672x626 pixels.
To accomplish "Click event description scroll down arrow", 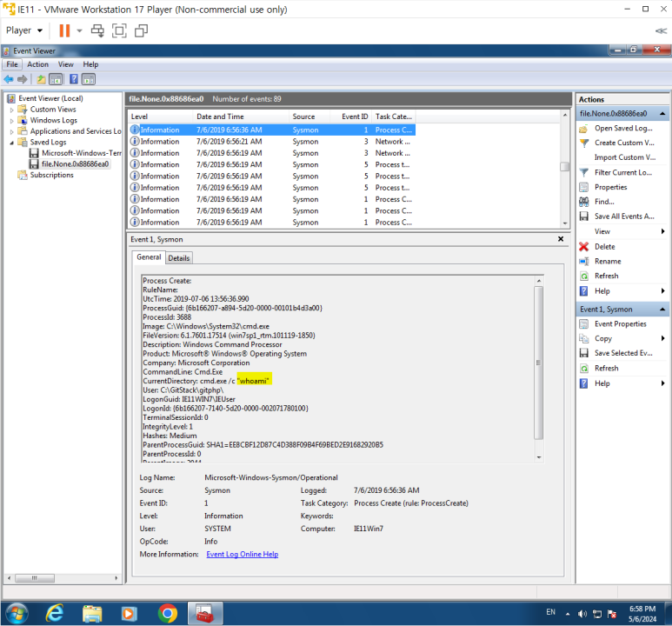I will point(539,457).
